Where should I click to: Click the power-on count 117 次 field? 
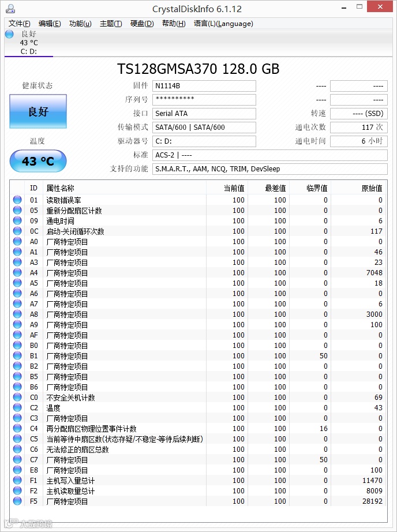point(359,128)
